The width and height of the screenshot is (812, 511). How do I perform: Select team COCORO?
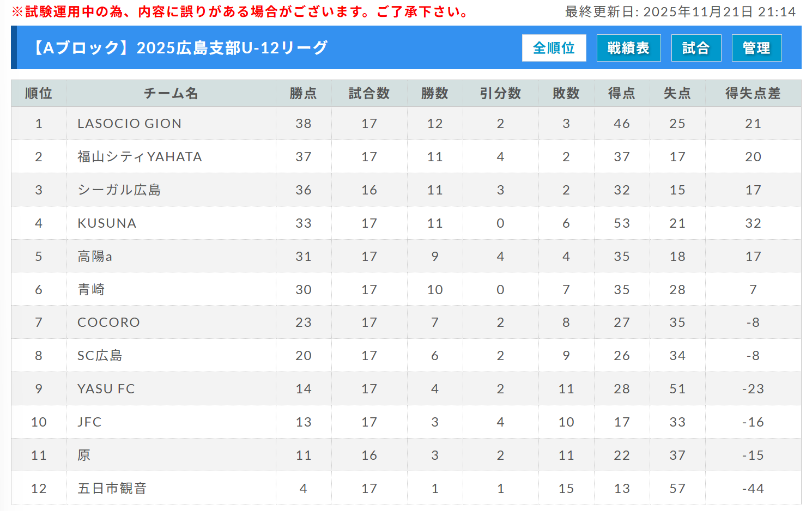pos(109,323)
